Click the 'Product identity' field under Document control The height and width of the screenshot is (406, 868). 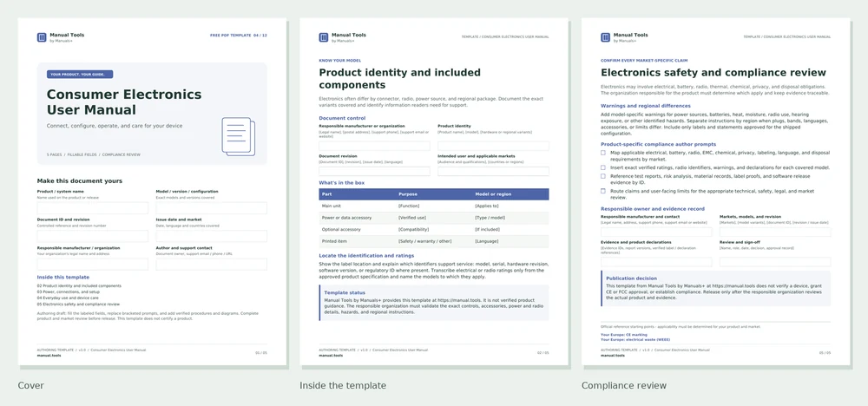pos(493,146)
